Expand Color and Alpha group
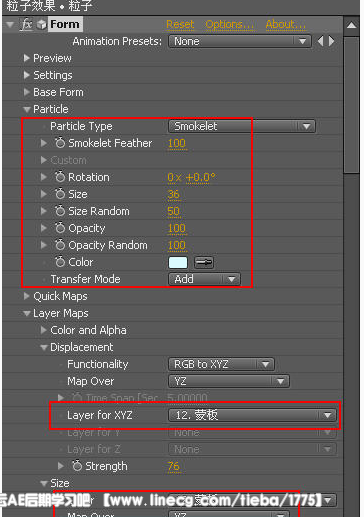The image size is (364, 517). [44, 330]
